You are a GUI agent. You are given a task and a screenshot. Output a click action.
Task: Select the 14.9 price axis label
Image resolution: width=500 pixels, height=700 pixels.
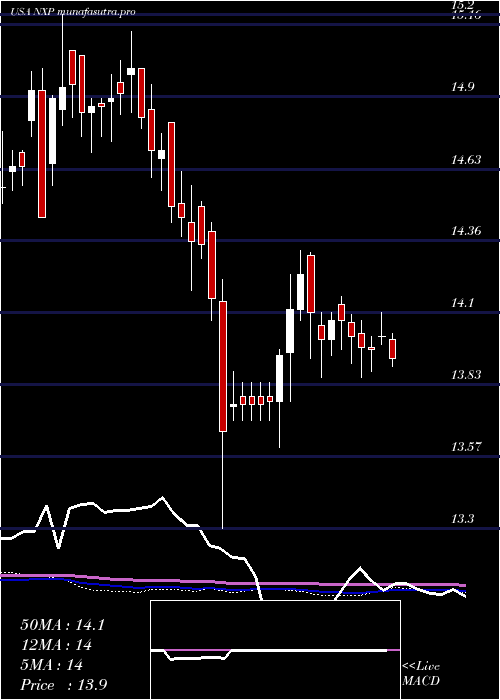[462, 88]
